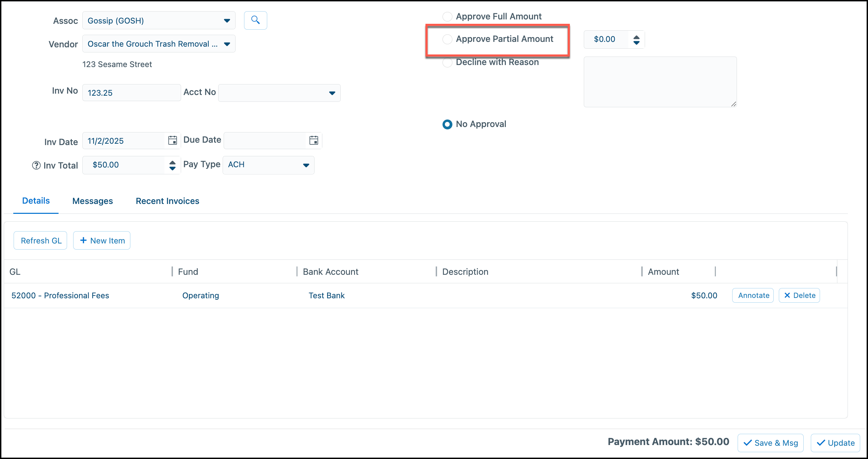Viewport: 868px width, 459px height.
Task: Increase Inv Total with the up arrow
Action: [173, 162]
